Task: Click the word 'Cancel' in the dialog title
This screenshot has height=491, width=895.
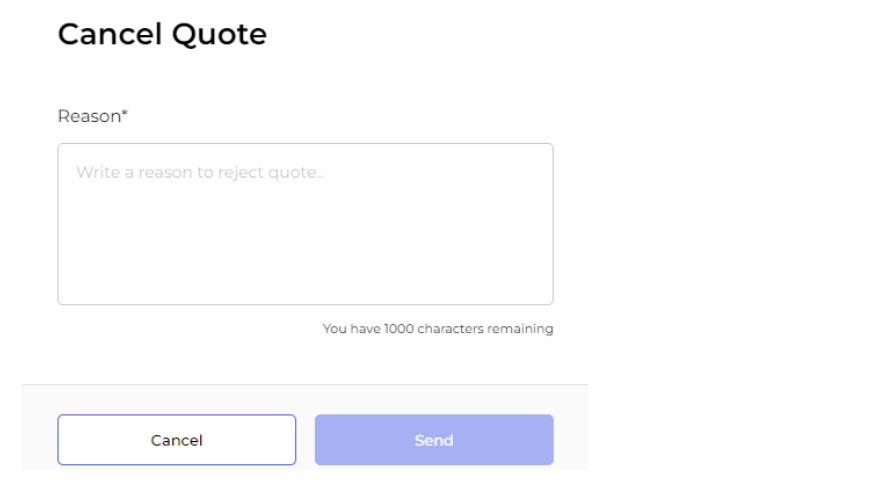Action: click(x=110, y=35)
